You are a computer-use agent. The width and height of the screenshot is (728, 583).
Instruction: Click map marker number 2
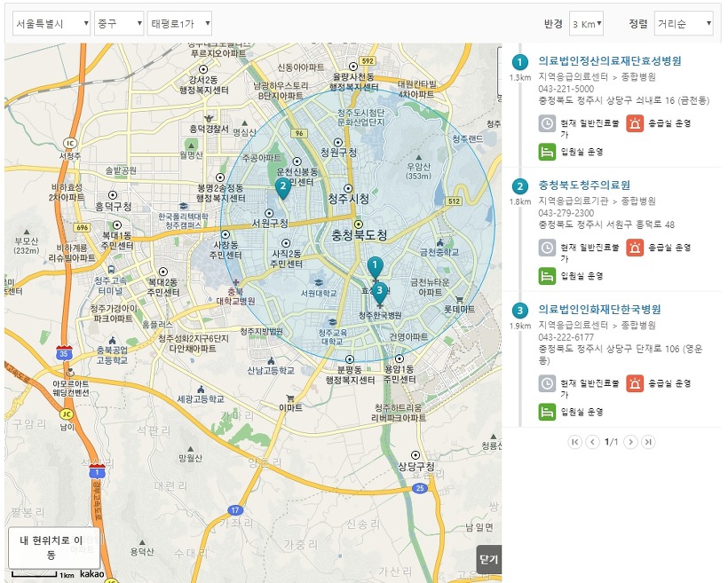click(x=282, y=188)
